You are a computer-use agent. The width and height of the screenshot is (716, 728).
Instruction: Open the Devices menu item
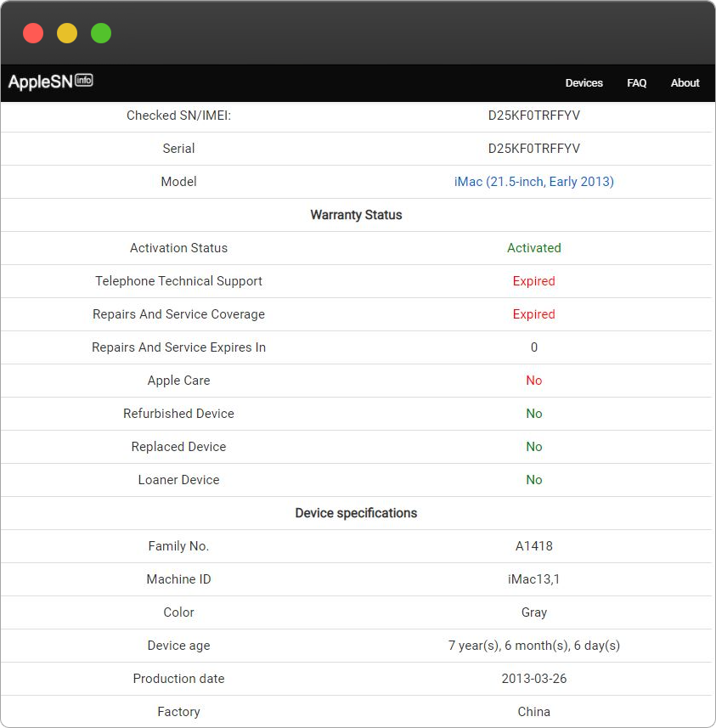click(584, 82)
